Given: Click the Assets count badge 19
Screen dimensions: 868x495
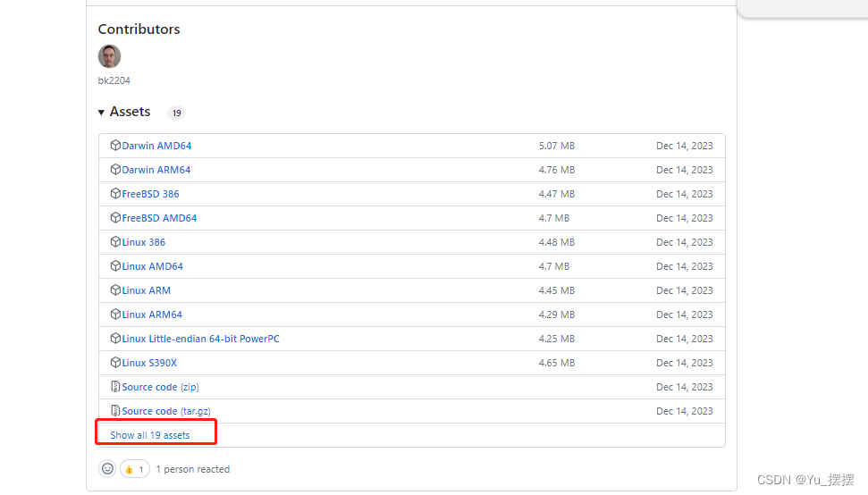Looking at the screenshot, I should 177,113.
